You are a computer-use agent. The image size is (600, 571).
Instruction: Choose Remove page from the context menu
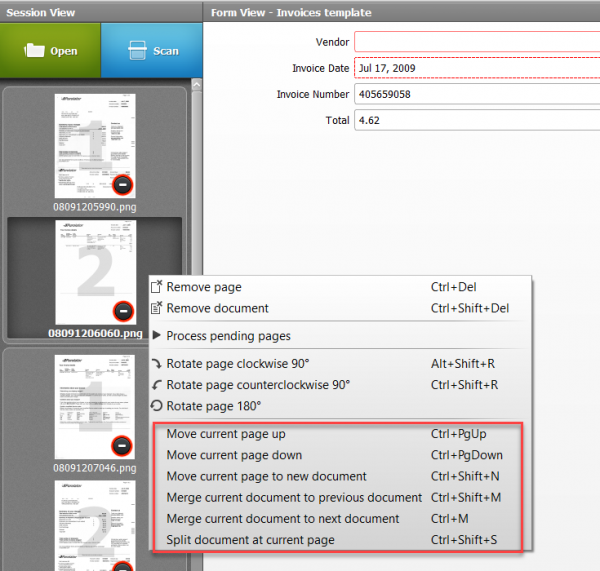(x=340, y=287)
